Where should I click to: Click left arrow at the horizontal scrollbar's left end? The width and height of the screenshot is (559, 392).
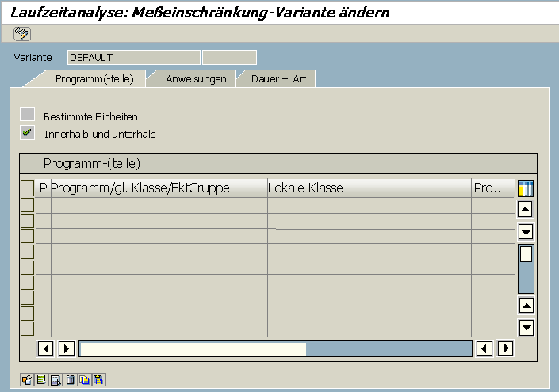tap(46, 348)
